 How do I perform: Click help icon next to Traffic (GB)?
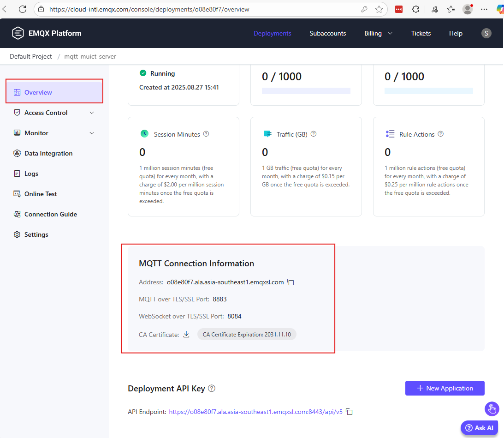tap(314, 134)
